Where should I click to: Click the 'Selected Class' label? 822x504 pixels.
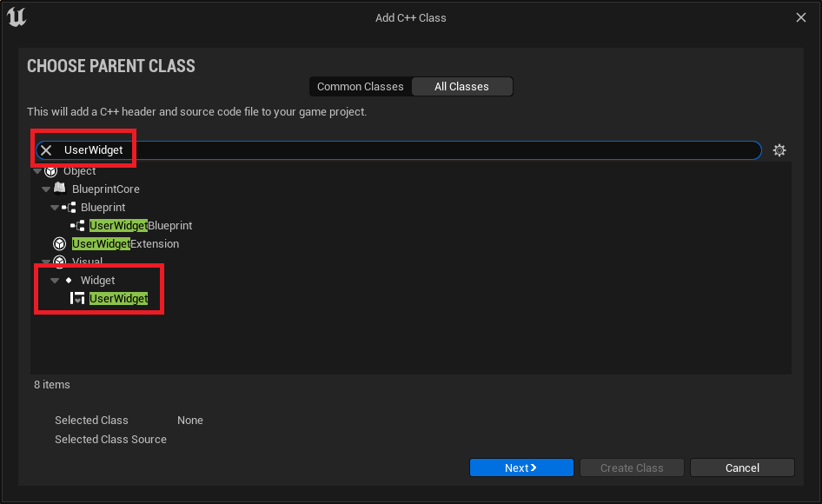[x=92, y=420]
